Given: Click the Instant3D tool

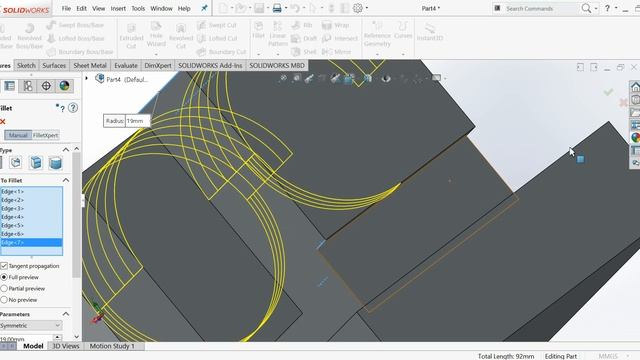Looking at the screenshot, I should (430, 32).
